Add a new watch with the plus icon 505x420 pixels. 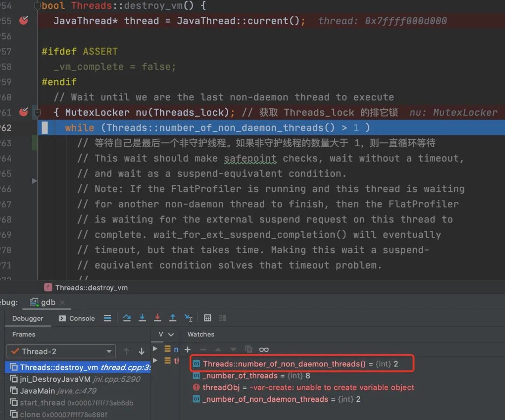tap(188, 349)
